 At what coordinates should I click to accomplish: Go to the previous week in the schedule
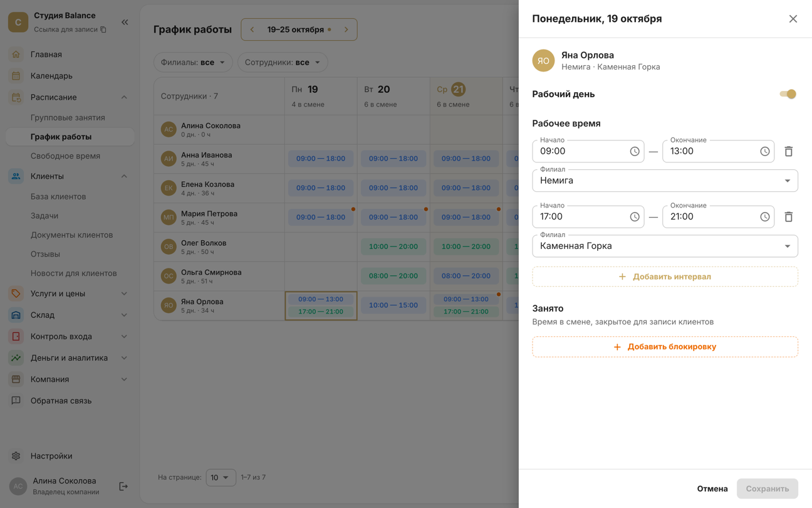click(252, 29)
